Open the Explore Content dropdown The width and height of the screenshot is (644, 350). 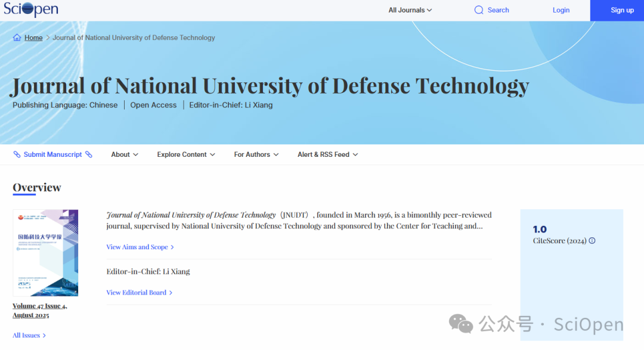coord(185,154)
